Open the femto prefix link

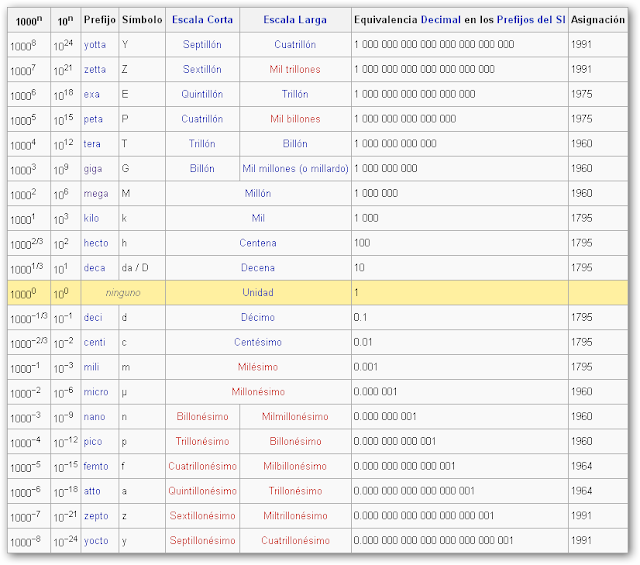pos(96,467)
